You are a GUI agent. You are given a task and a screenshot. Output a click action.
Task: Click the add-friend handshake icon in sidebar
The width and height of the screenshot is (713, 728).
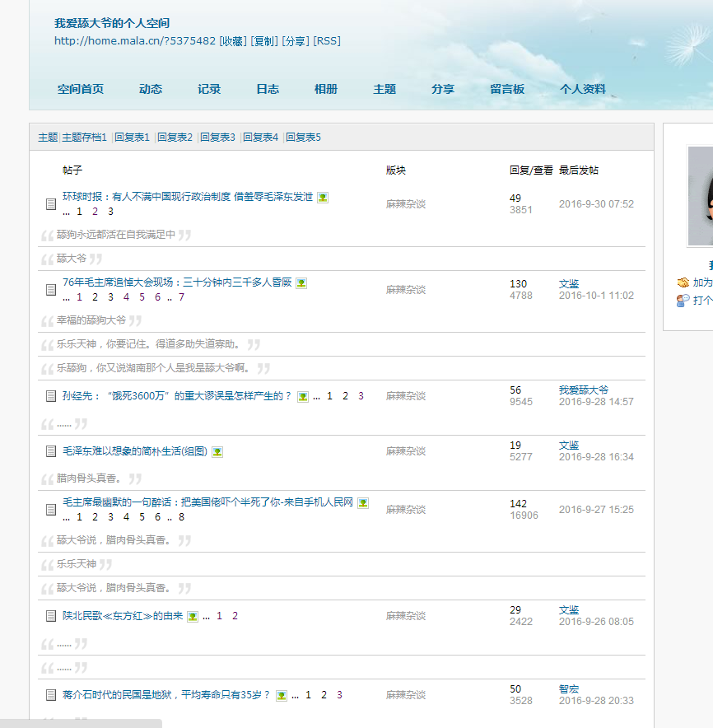tap(683, 282)
